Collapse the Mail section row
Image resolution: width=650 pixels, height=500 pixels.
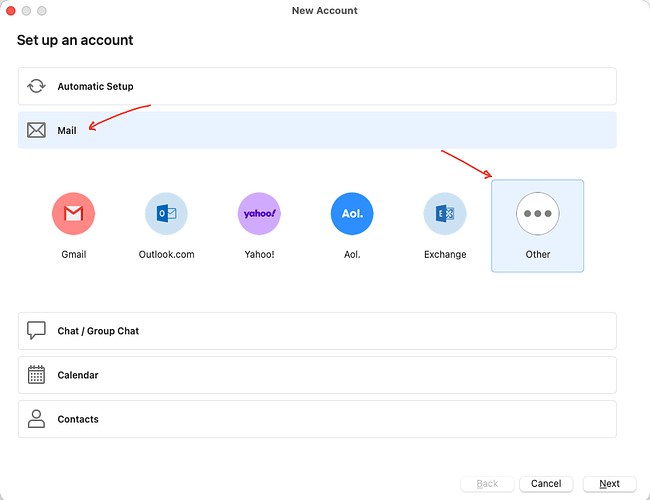point(317,130)
